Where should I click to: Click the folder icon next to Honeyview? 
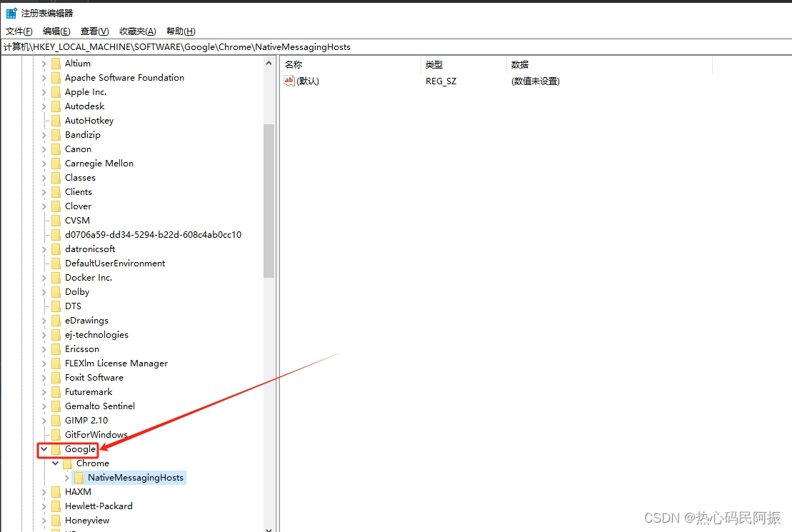click(x=56, y=521)
